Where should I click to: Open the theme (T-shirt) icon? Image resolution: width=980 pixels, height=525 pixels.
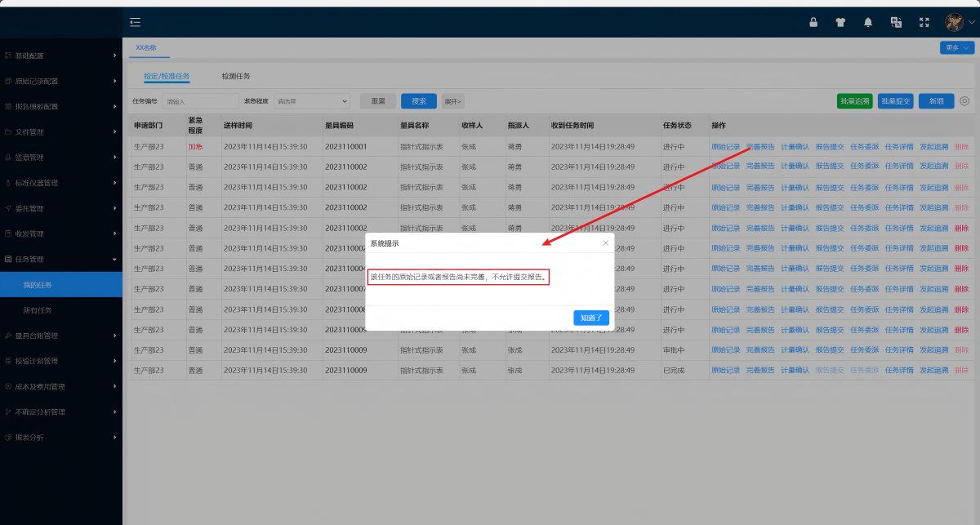[x=840, y=23]
